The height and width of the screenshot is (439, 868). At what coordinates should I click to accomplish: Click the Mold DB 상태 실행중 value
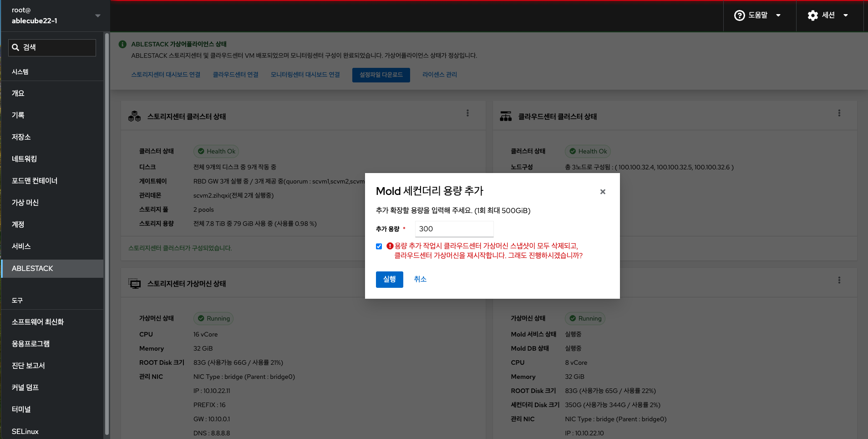click(573, 348)
